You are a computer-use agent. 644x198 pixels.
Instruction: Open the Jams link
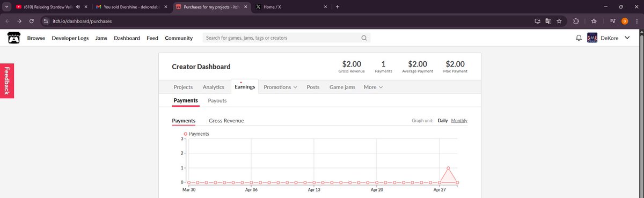[x=101, y=38]
